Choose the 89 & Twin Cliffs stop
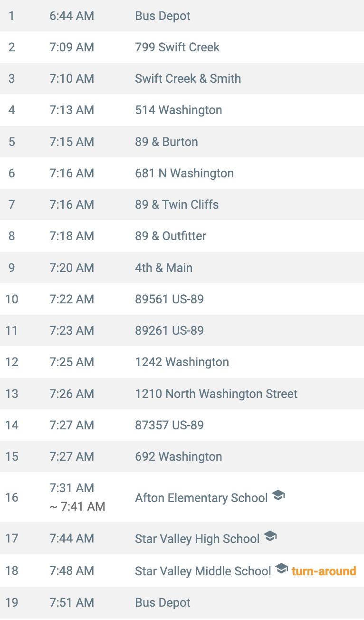 [x=182, y=204]
